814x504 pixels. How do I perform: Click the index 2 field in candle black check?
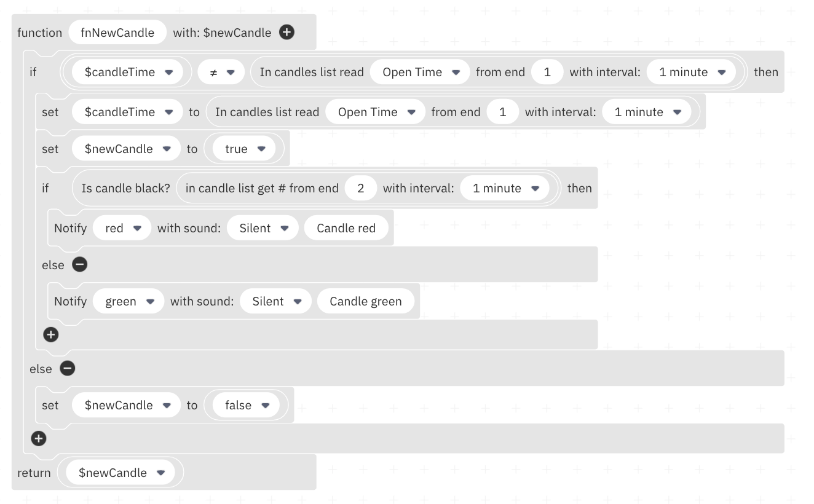[x=361, y=188]
